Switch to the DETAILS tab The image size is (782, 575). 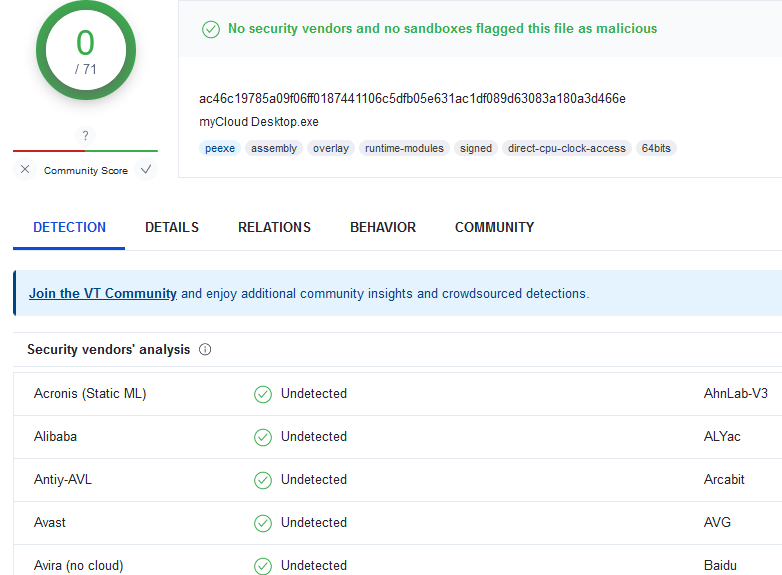tap(172, 227)
